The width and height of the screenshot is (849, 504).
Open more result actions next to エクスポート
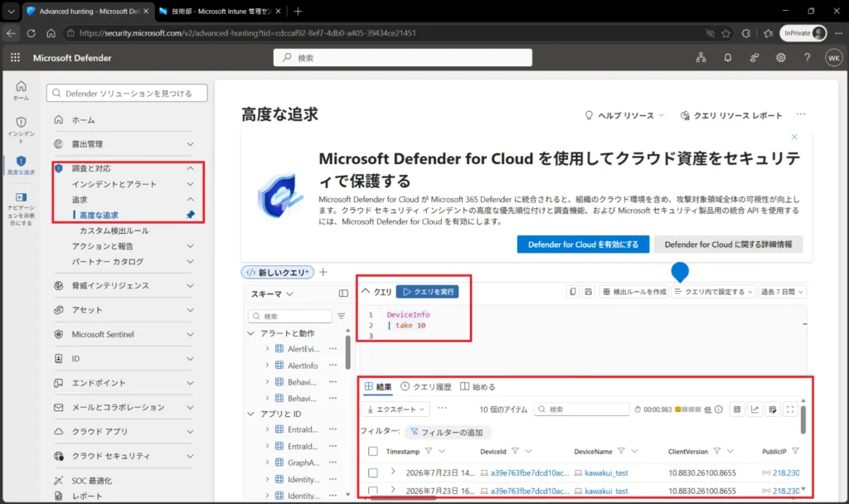tap(443, 409)
